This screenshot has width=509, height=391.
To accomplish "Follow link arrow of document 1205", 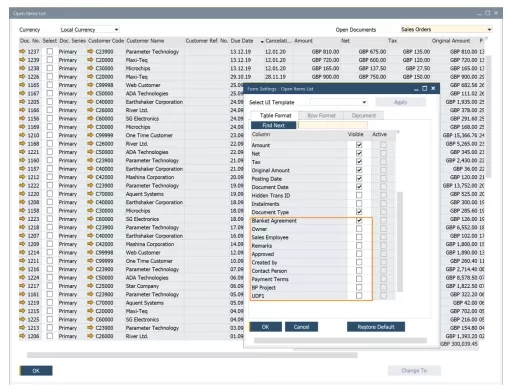I will pos(22,101).
